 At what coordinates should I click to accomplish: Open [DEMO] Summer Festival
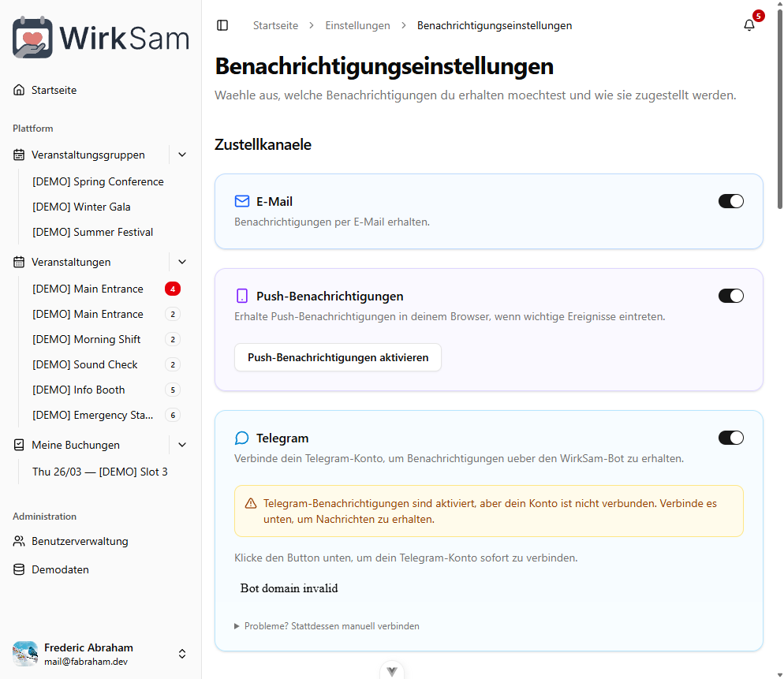[x=93, y=232]
